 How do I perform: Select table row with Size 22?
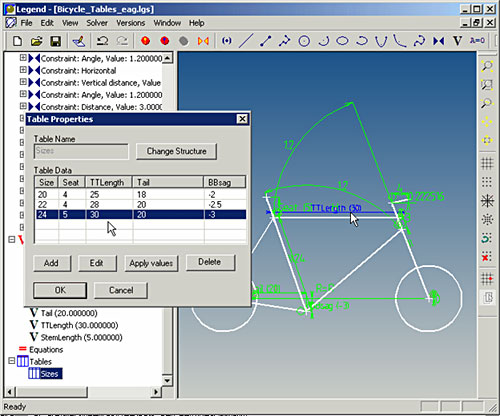(x=141, y=204)
